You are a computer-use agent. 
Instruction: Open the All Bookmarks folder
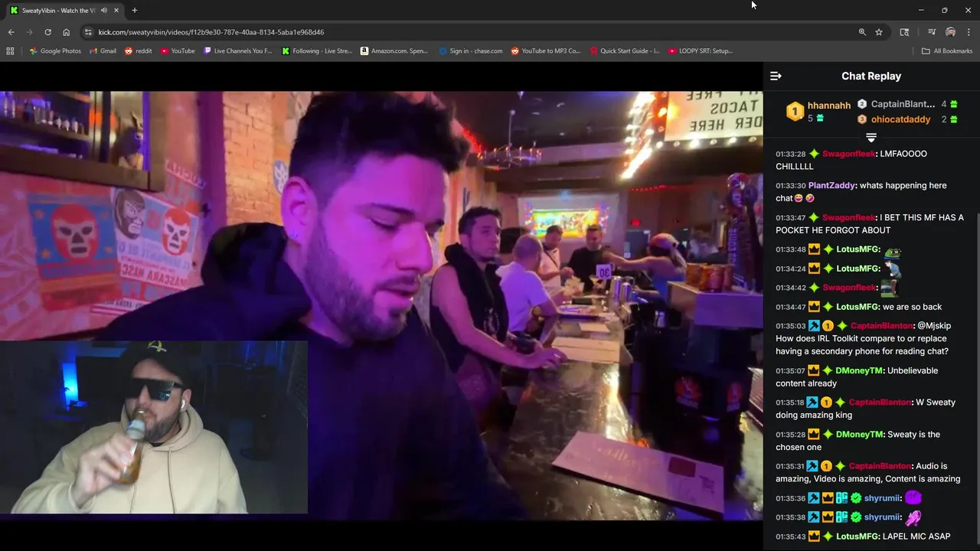pyautogui.click(x=947, y=51)
